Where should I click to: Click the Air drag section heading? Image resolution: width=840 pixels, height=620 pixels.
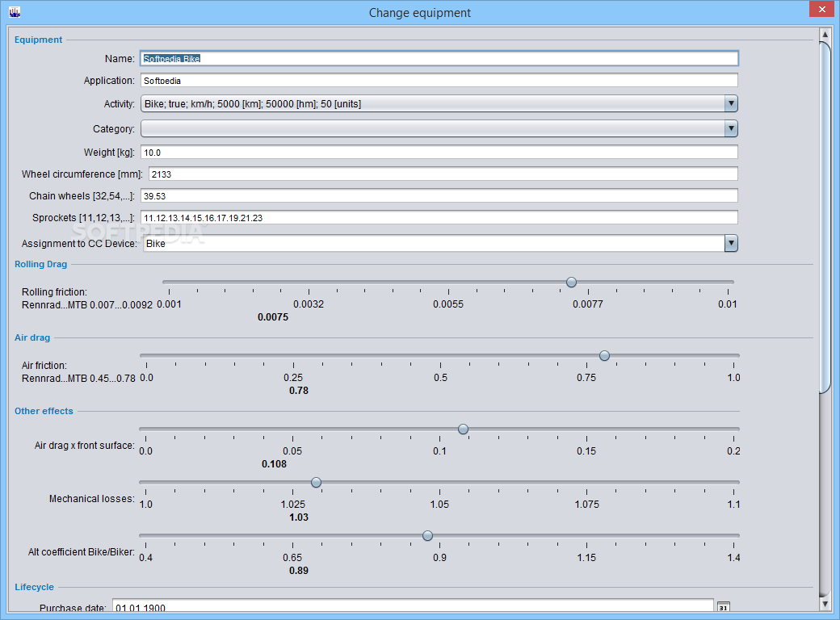32,337
